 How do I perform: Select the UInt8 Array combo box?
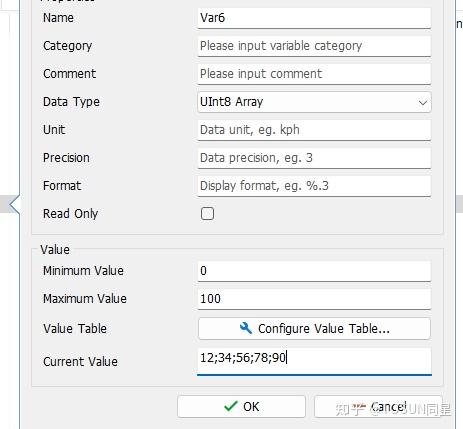pyautogui.click(x=314, y=102)
